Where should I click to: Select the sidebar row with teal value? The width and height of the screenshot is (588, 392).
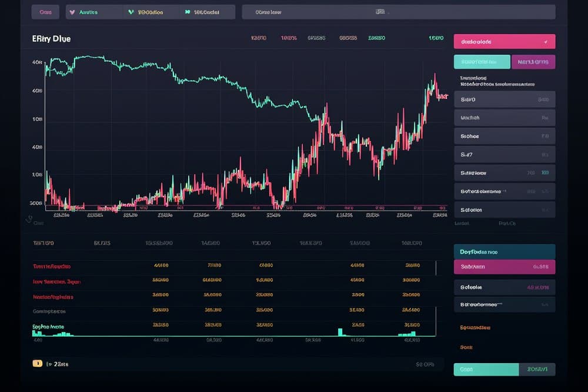pos(504,173)
